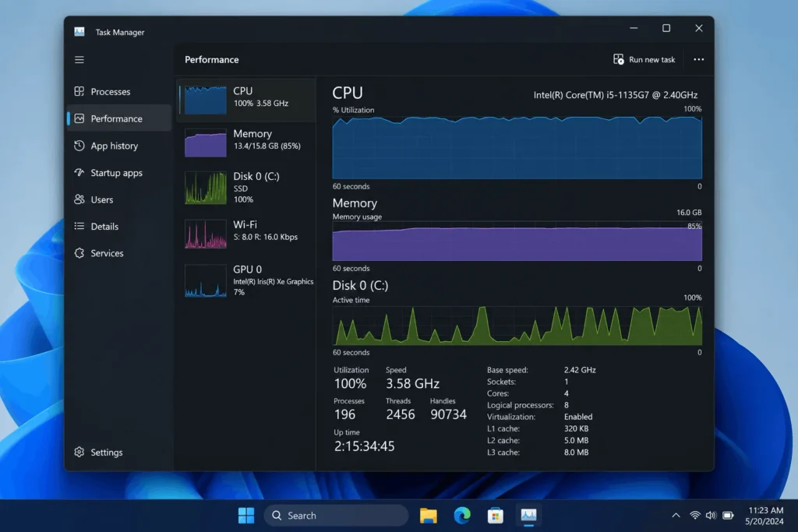The width and height of the screenshot is (798, 532).
Task: Click the Up time 2:15:34:45 value
Action: click(365, 446)
